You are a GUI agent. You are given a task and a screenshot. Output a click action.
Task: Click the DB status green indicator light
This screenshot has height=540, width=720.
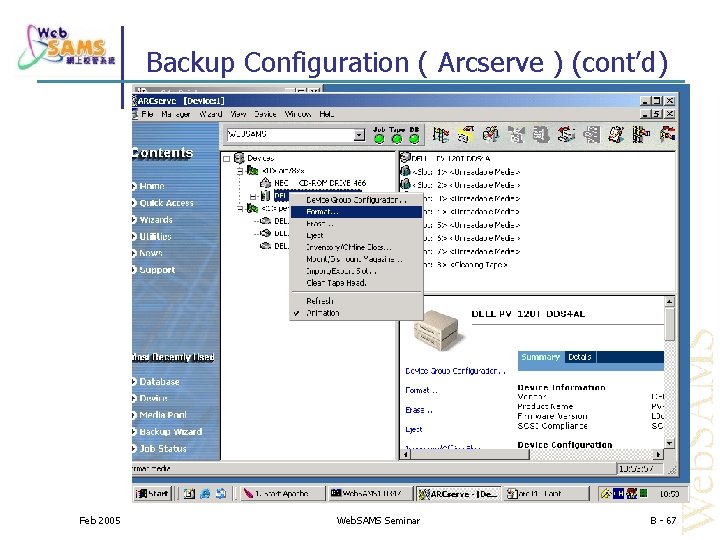tap(414, 139)
